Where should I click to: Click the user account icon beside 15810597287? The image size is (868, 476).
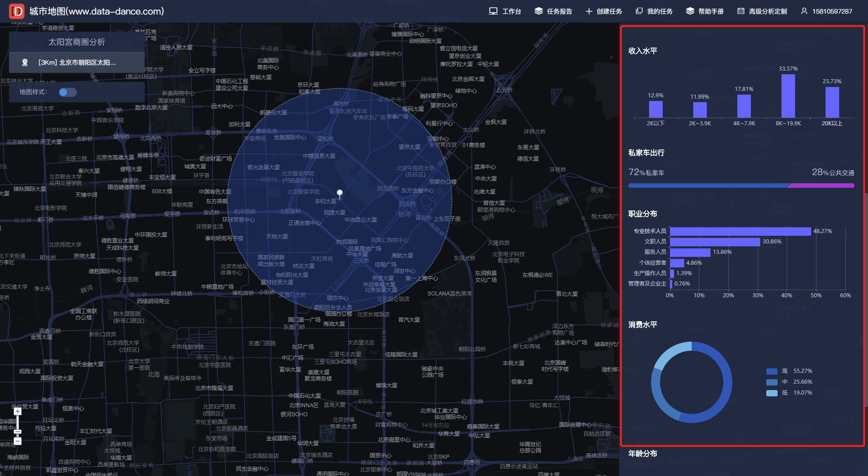click(x=803, y=11)
